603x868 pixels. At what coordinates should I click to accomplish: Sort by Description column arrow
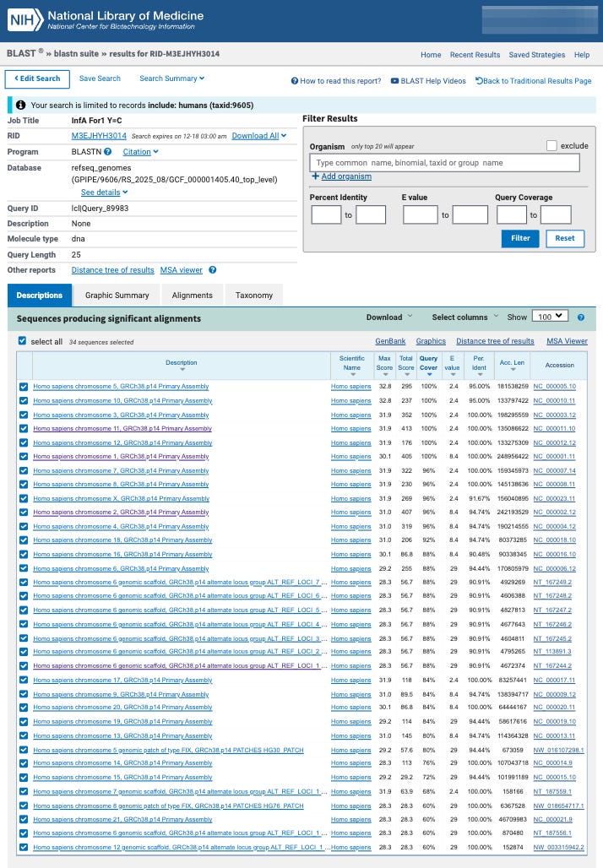point(182,370)
